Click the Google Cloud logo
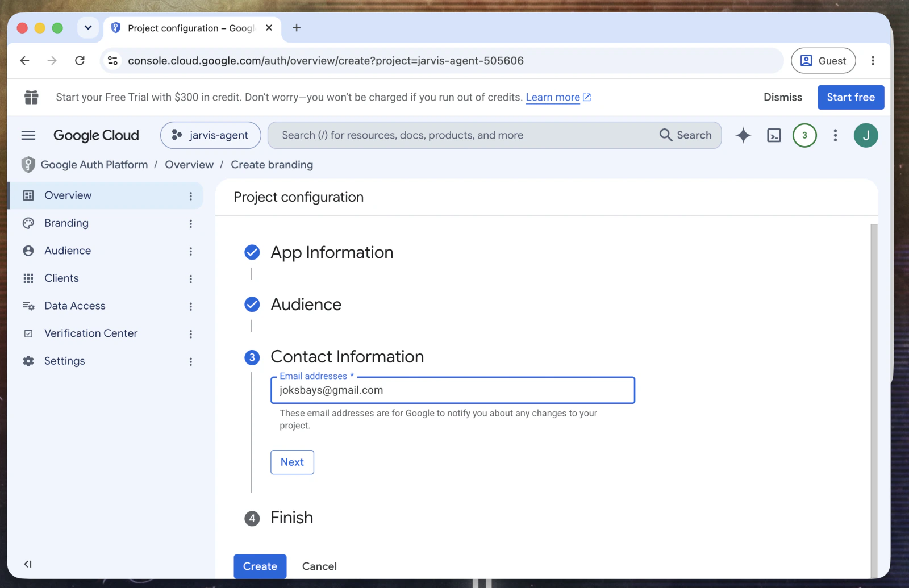This screenshot has height=588, width=909. [x=96, y=135]
